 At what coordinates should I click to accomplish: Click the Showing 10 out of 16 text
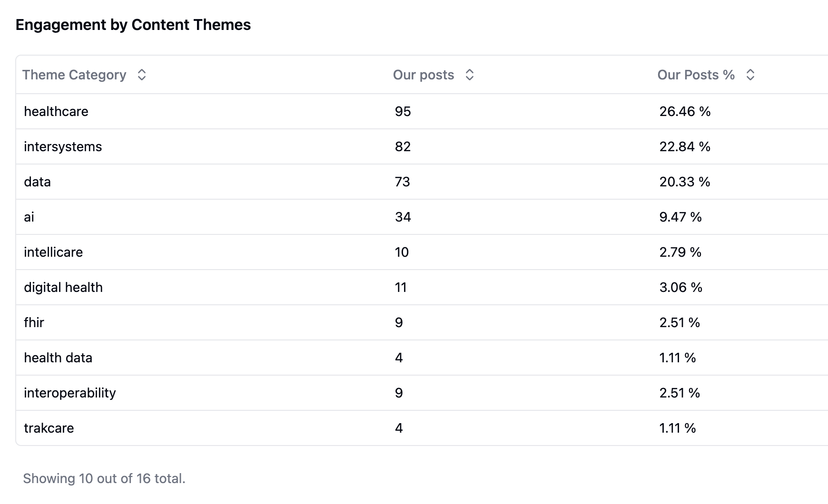point(106,479)
